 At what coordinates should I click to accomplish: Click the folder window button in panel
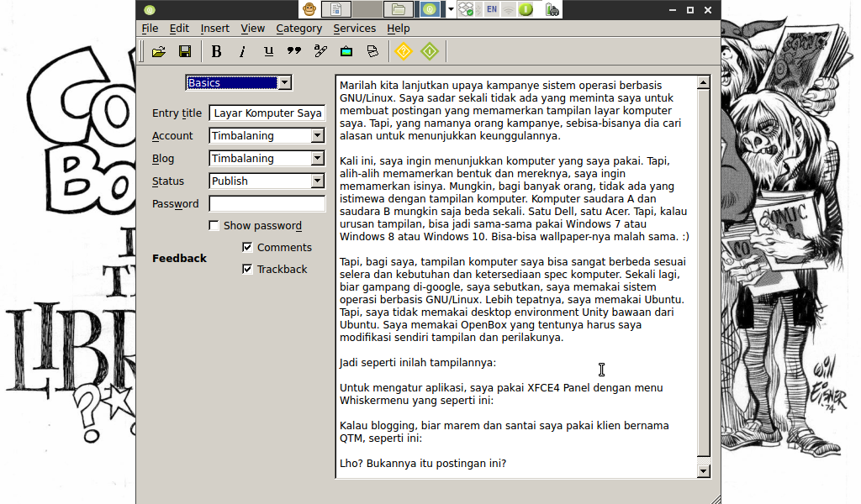tap(399, 9)
